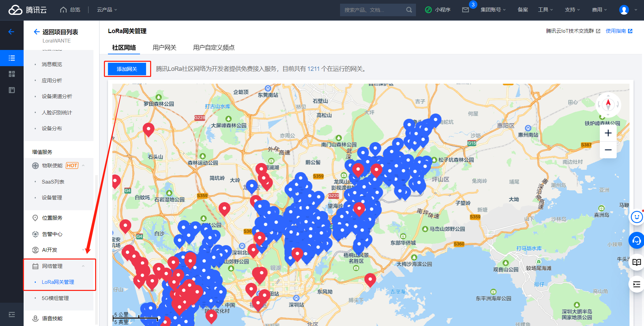The image size is (644, 326).
Task: Open the external link icon beside 使用指南
Action: (x=630, y=31)
